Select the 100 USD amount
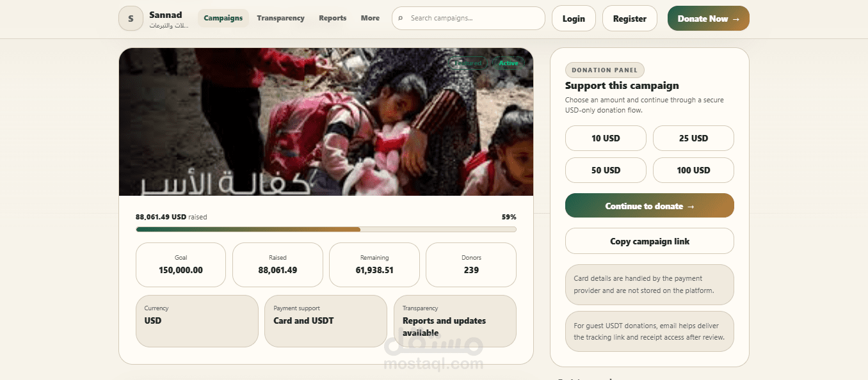868x380 pixels. pyautogui.click(x=693, y=170)
